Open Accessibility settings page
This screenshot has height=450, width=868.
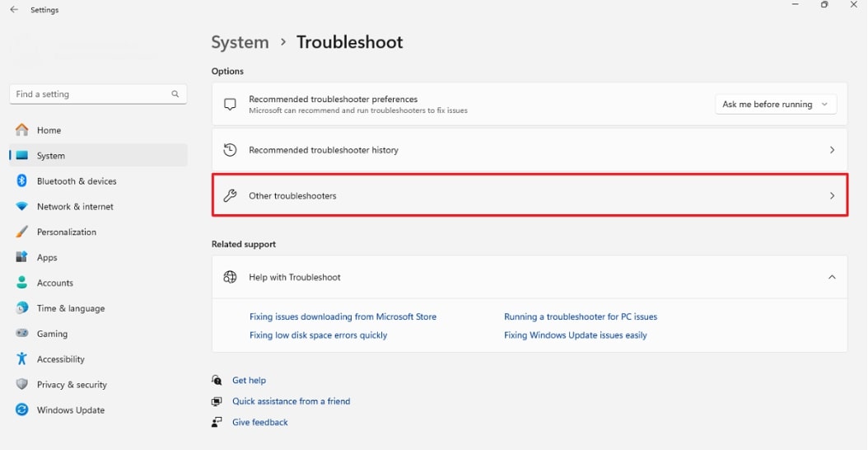(98, 359)
